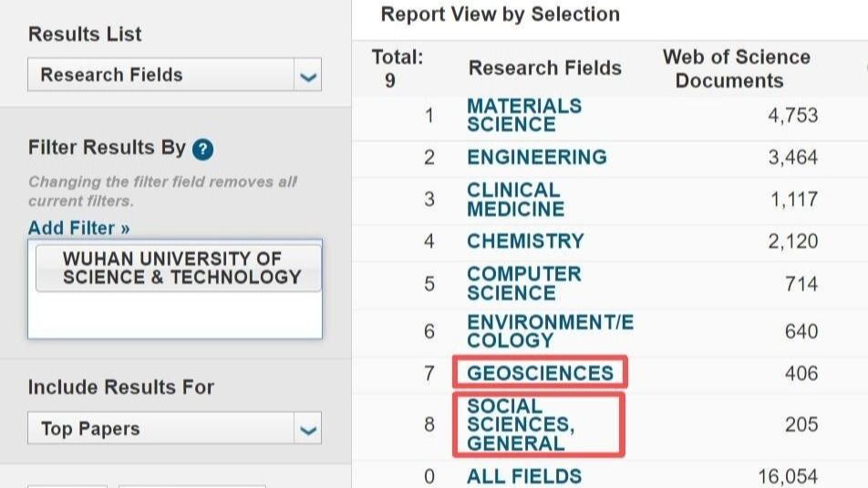The image size is (868, 488).
Task: Open the GEOSCIENCES field link
Action: (x=540, y=373)
